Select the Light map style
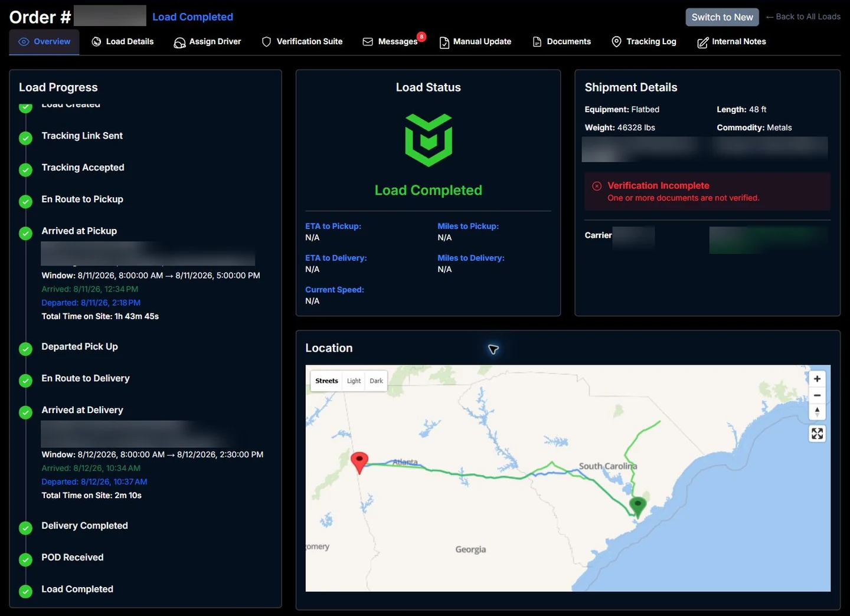 354,381
